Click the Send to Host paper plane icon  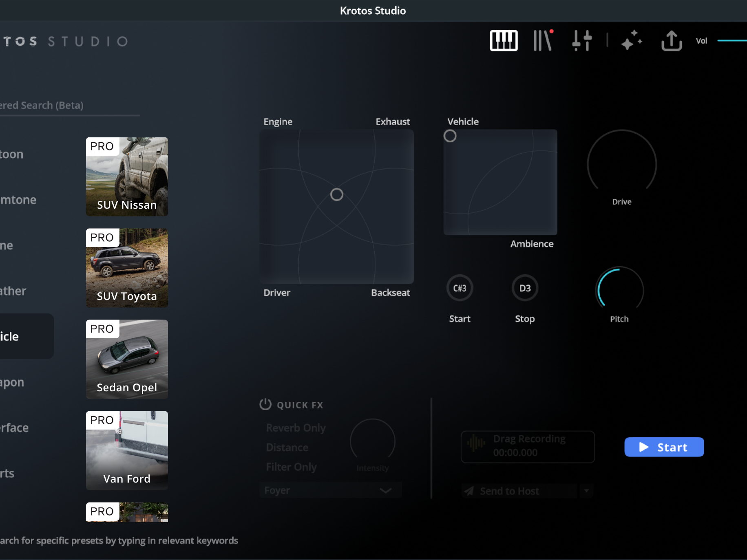469,491
